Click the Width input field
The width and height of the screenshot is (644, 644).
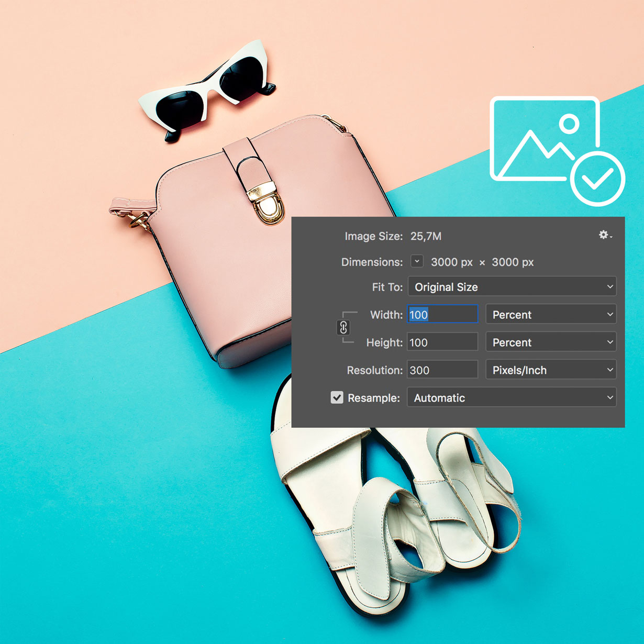point(442,314)
